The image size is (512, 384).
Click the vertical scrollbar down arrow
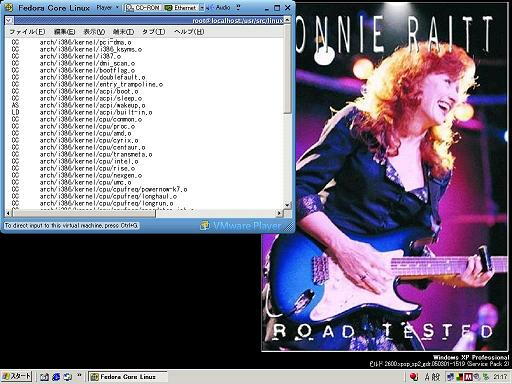(x=287, y=205)
